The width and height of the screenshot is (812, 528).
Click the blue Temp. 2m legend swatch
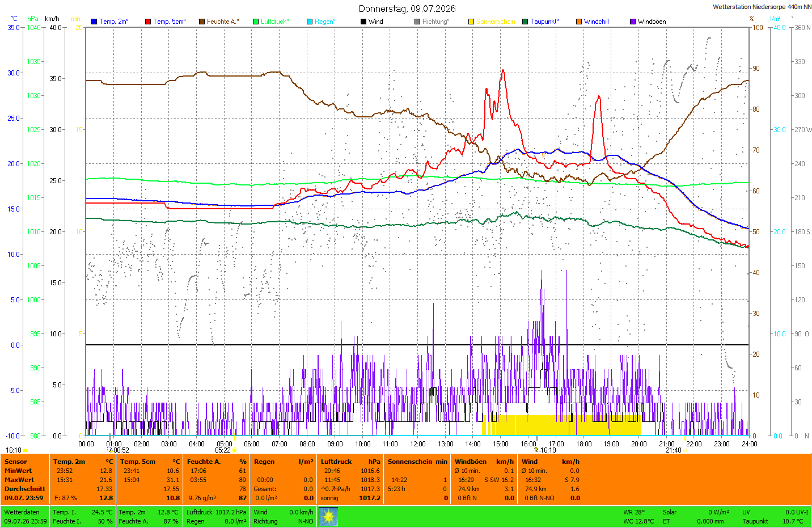point(94,22)
